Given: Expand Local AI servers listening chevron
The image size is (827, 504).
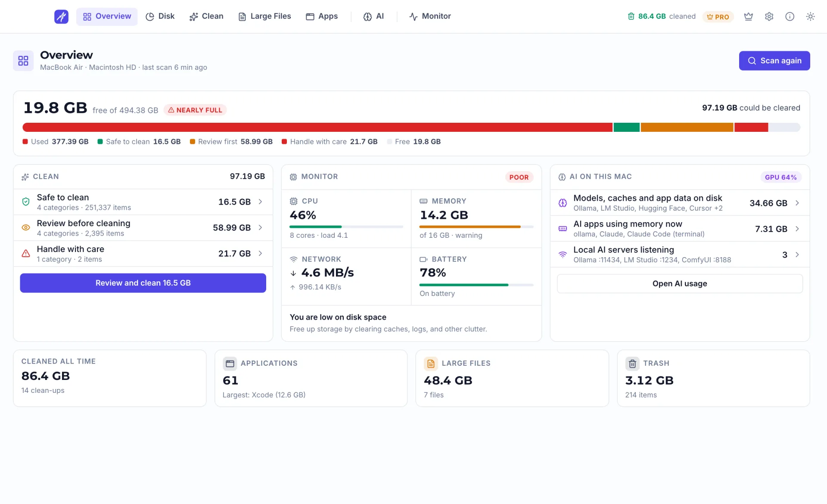Looking at the screenshot, I should [797, 255].
